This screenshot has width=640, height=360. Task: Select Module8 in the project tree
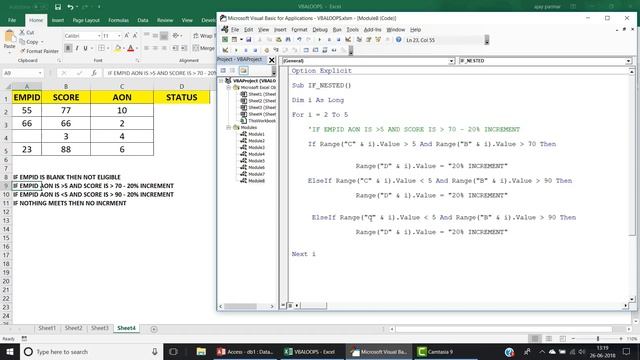point(256,181)
